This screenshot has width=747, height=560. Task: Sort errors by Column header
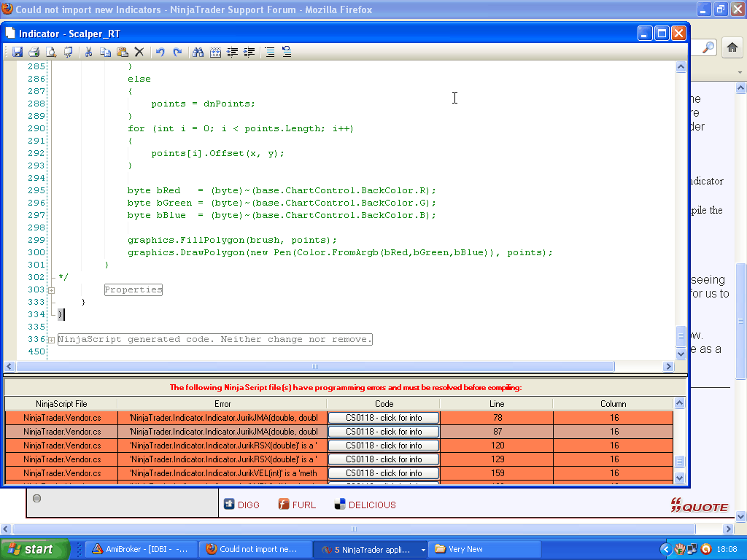pyautogui.click(x=613, y=403)
